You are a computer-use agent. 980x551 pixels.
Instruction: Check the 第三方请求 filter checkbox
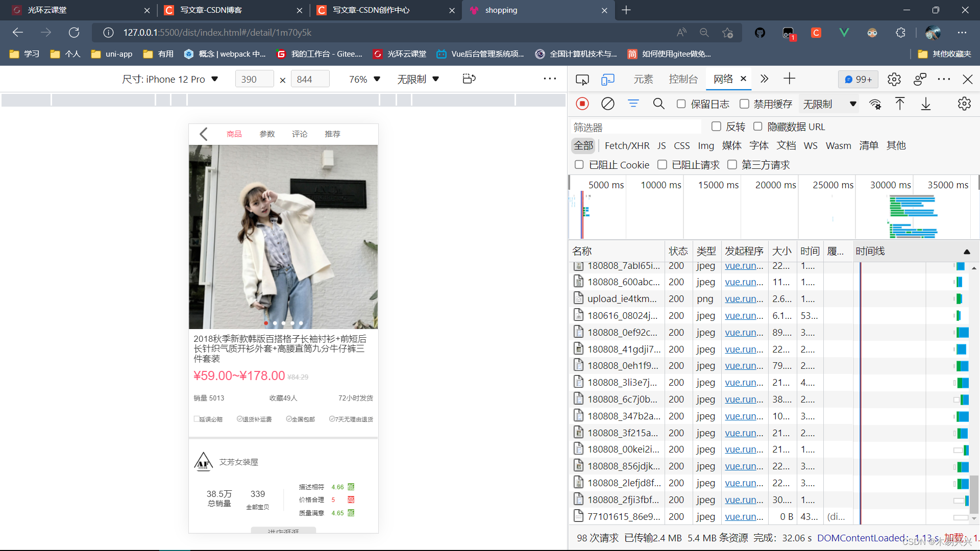(732, 164)
